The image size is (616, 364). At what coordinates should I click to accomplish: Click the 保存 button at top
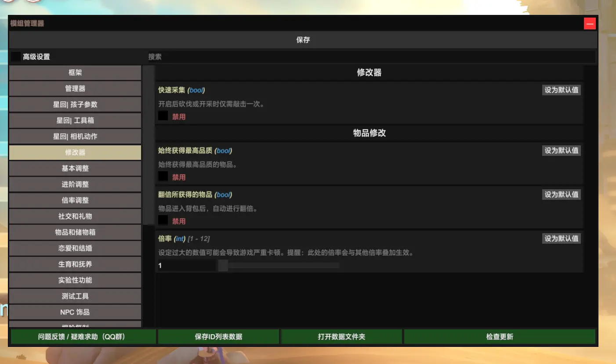click(303, 40)
